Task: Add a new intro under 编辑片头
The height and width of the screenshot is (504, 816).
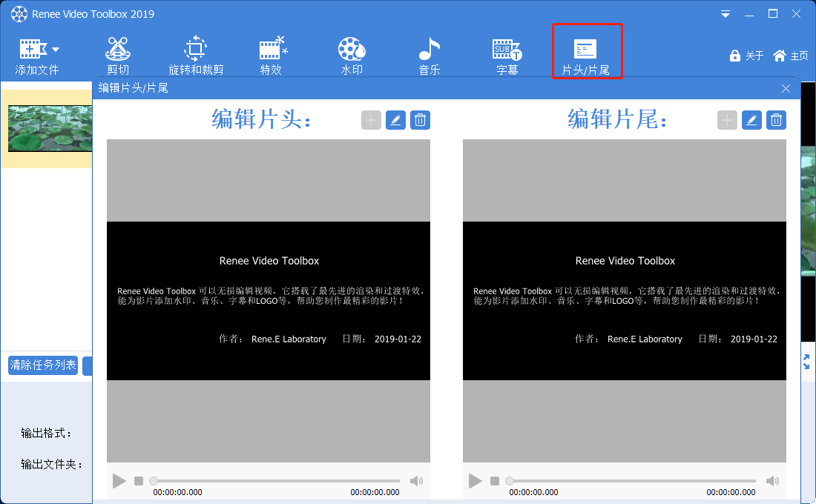Action: pyautogui.click(x=371, y=120)
